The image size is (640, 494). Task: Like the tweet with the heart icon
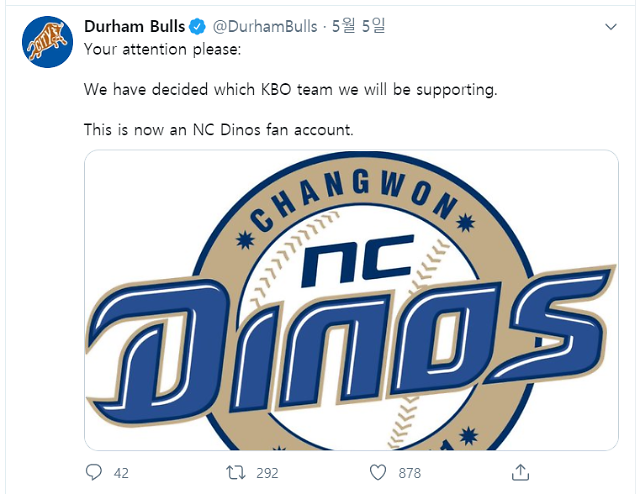click(378, 472)
